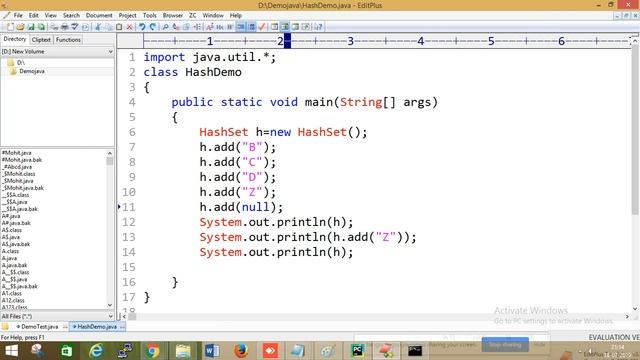Open Internet Explorer from the taskbar

pyautogui.click(x=96, y=351)
